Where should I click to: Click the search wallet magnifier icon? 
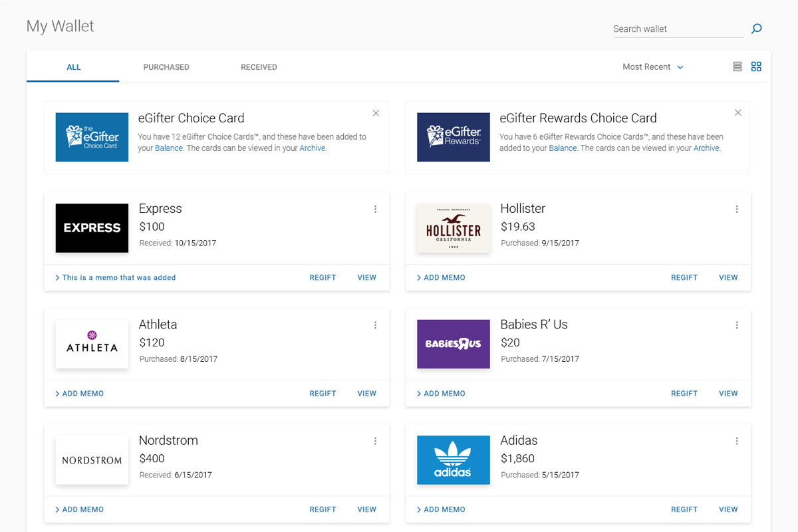[756, 29]
